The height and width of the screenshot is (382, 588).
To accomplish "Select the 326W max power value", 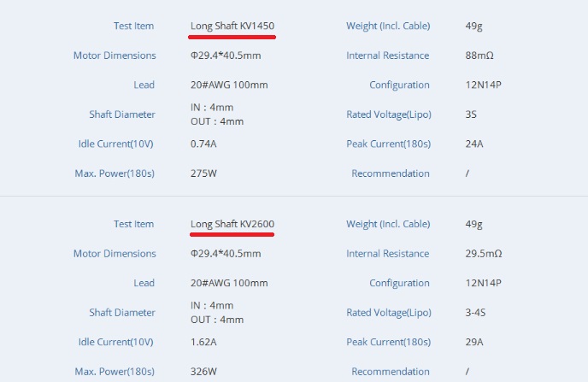I will pyautogui.click(x=203, y=372).
